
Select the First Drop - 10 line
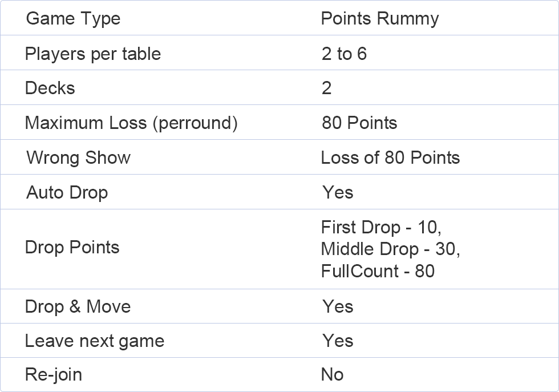point(381,227)
